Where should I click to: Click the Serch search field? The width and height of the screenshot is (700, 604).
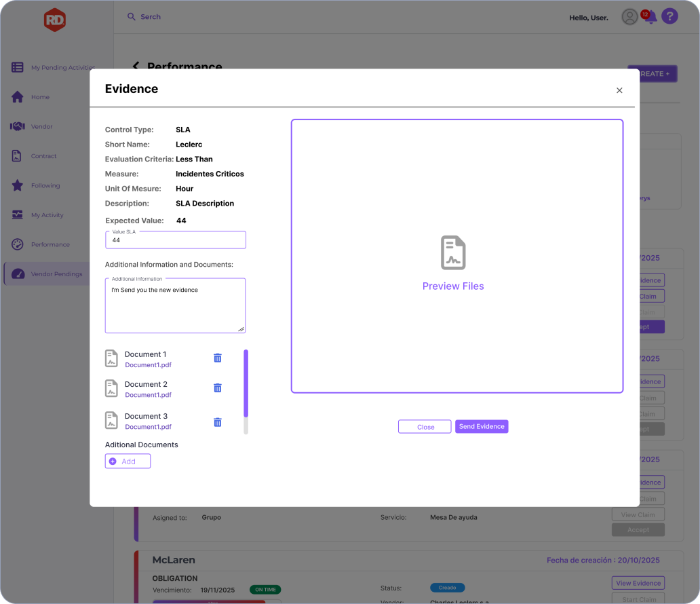151,16
